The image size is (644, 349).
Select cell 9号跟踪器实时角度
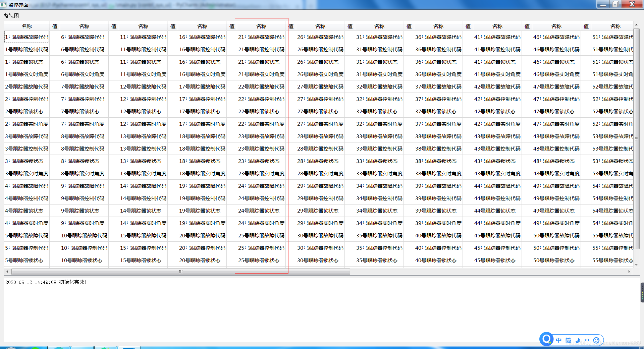click(x=84, y=223)
